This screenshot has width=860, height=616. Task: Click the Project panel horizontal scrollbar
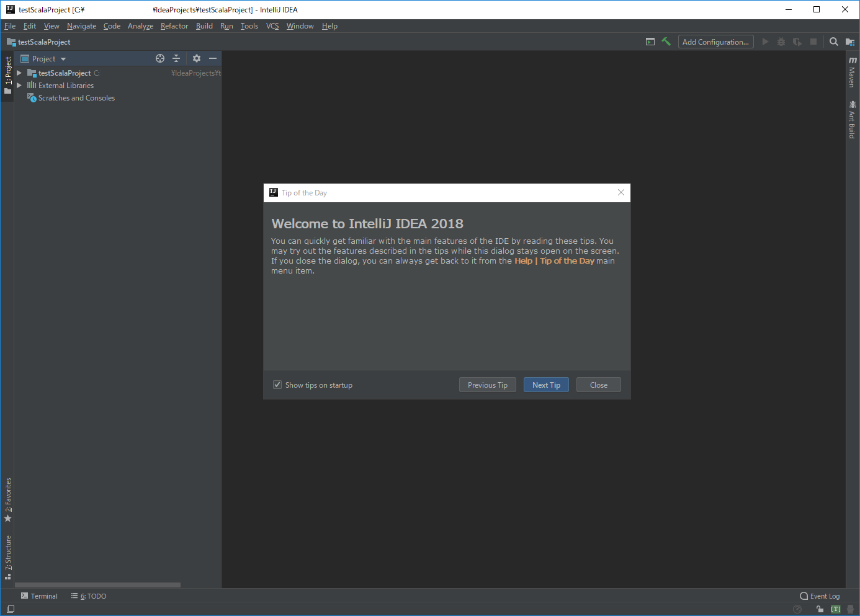(x=97, y=585)
